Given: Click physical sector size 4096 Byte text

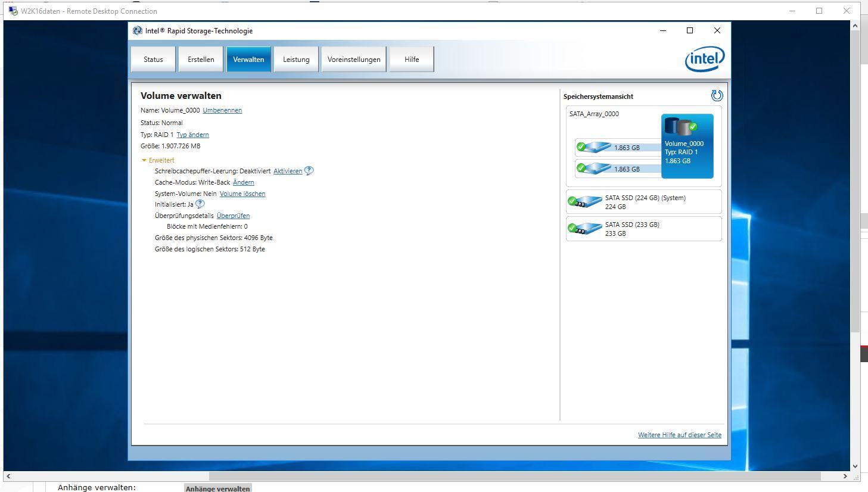Looking at the screenshot, I should coord(214,238).
